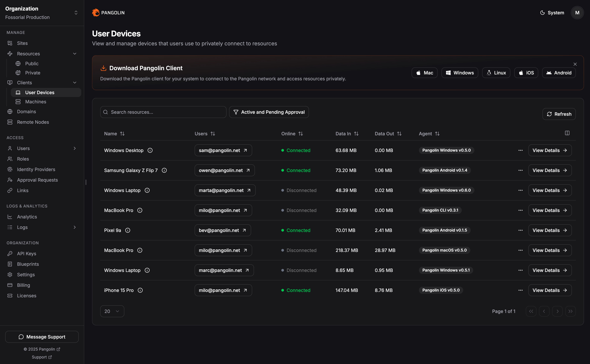
Task: Toggle System theme switcher
Action: [x=552, y=12]
